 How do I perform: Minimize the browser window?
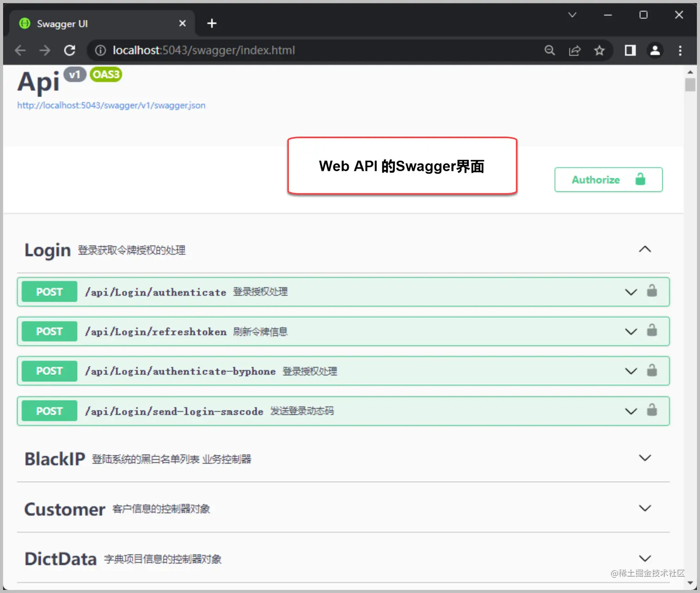608,15
